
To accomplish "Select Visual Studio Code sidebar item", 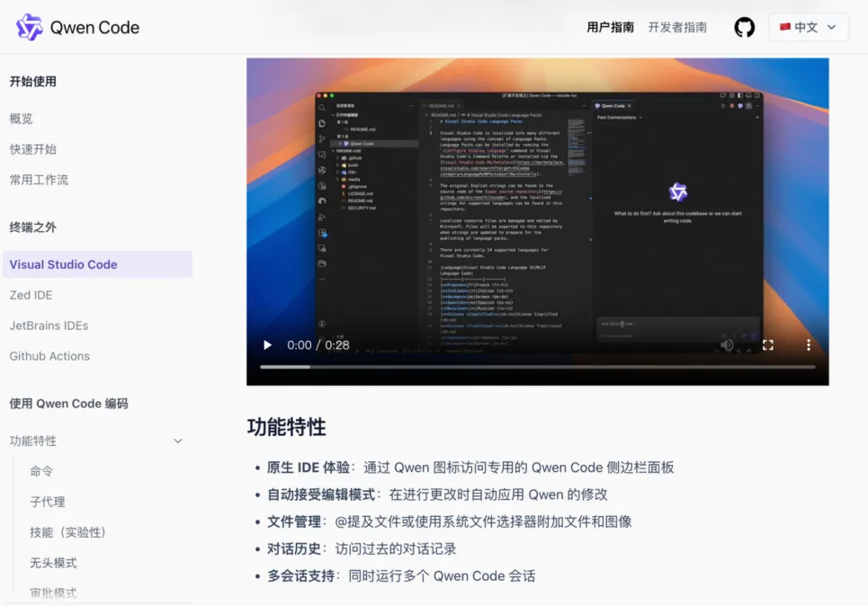I will coord(97,264).
